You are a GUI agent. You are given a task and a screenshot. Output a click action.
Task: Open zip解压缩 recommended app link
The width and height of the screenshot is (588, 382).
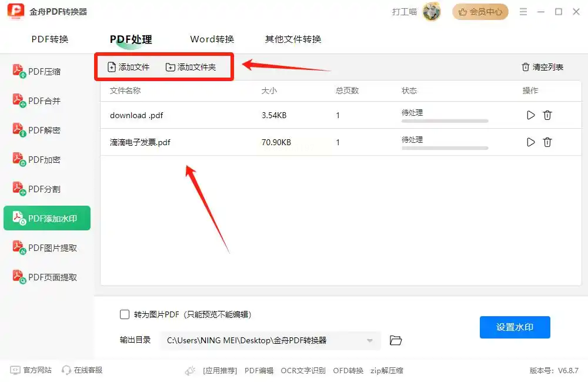(387, 370)
